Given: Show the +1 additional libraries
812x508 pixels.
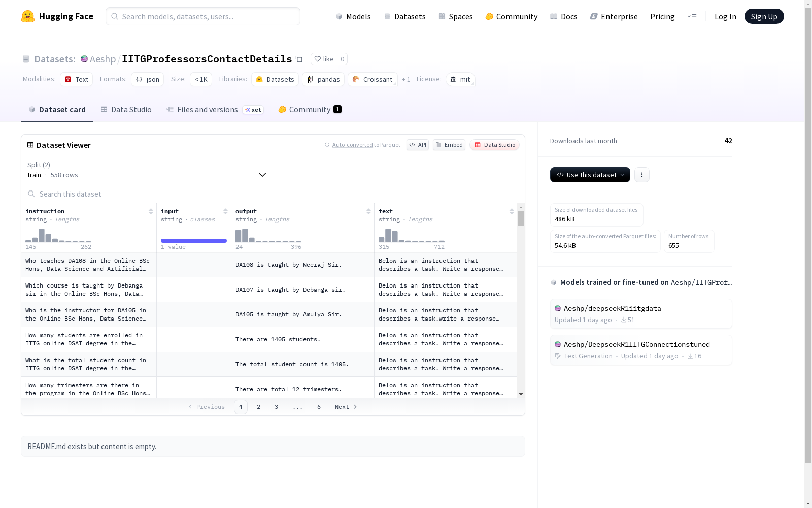Looking at the screenshot, I should point(406,79).
